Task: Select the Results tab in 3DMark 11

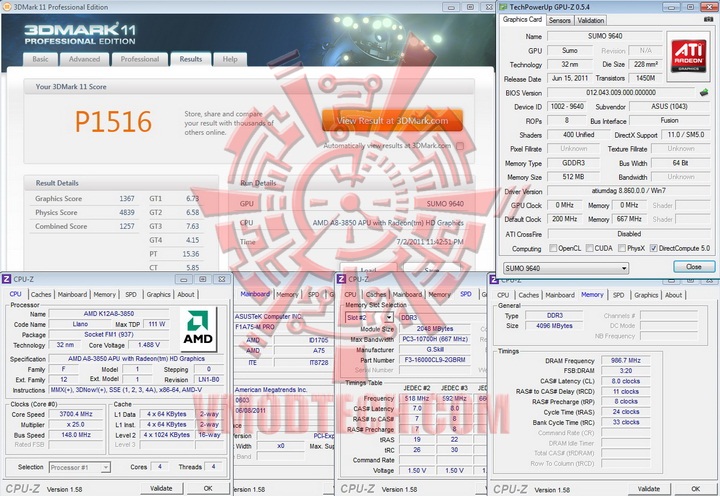Action: (x=191, y=59)
